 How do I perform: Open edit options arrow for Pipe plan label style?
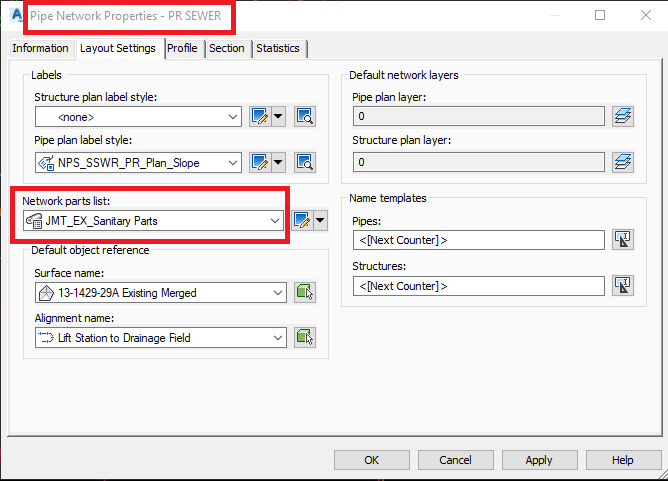click(x=278, y=162)
